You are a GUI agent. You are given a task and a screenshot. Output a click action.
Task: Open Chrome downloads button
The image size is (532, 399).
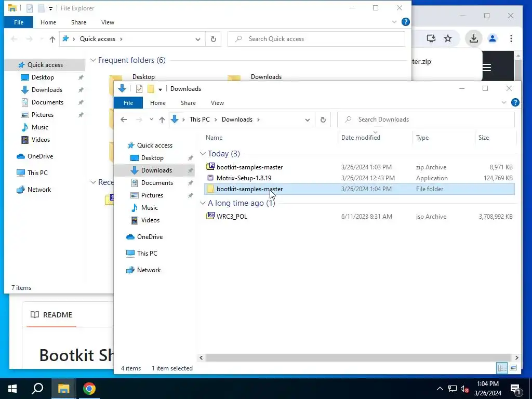pos(473,38)
